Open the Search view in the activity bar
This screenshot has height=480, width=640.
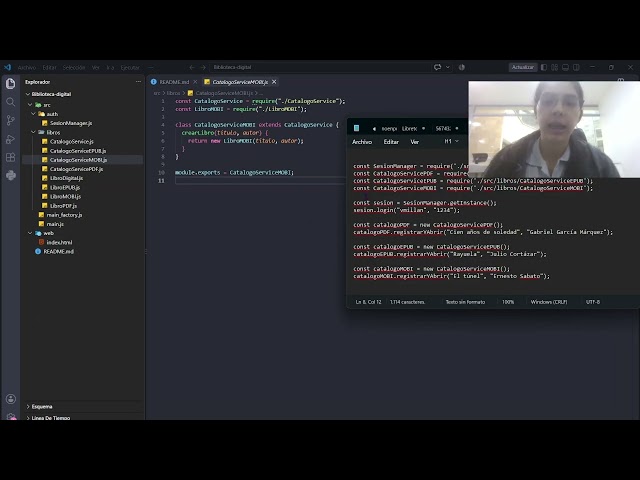click(11, 102)
